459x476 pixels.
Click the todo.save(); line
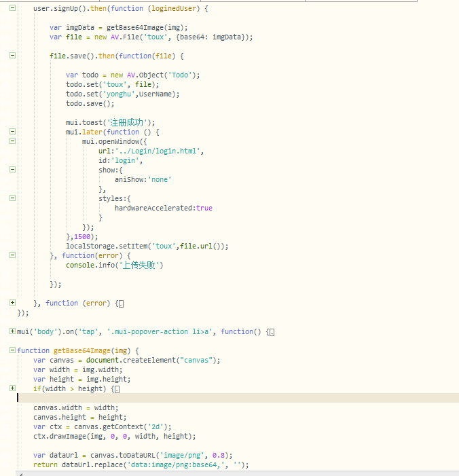[90, 103]
